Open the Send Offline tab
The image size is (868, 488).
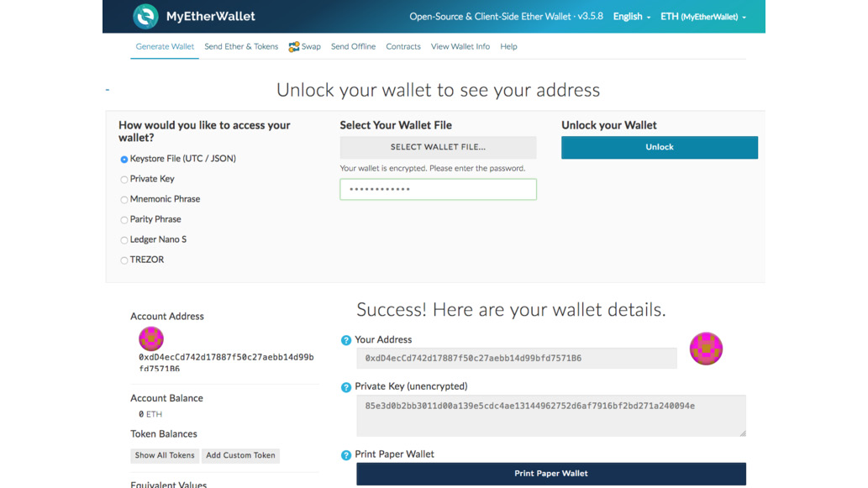point(353,46)
